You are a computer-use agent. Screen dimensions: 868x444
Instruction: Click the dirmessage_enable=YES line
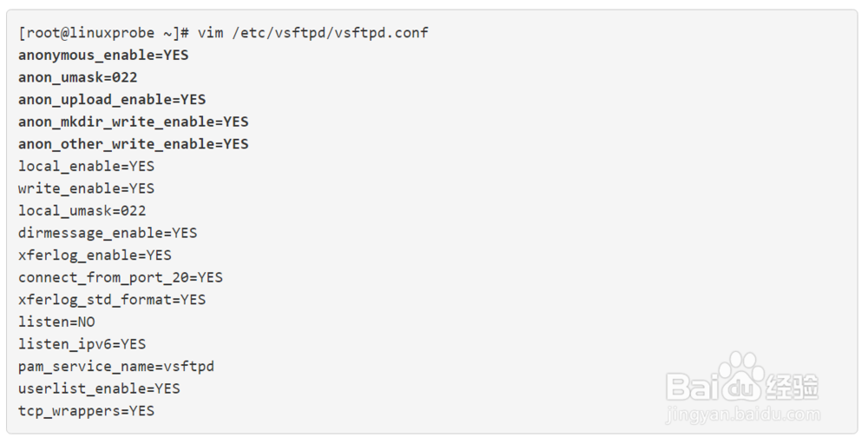[x=108, y=233]
